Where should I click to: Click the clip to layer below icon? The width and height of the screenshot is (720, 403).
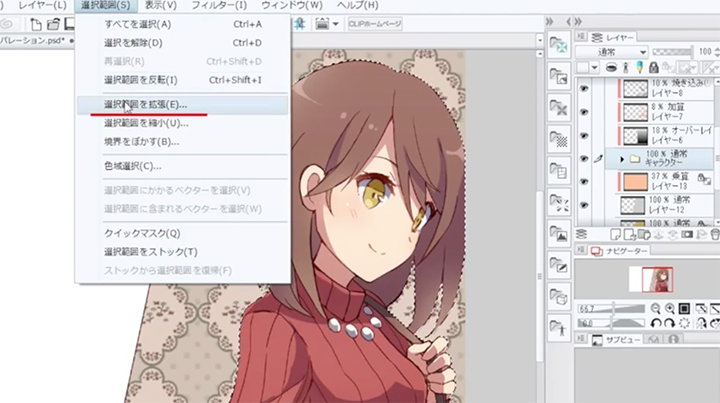point(611,68)
